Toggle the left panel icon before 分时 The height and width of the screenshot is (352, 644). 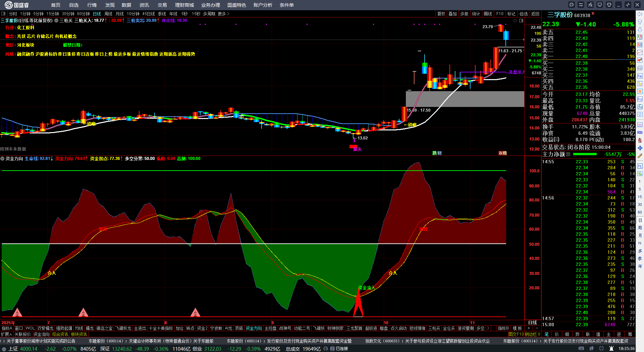pos(3,14)
